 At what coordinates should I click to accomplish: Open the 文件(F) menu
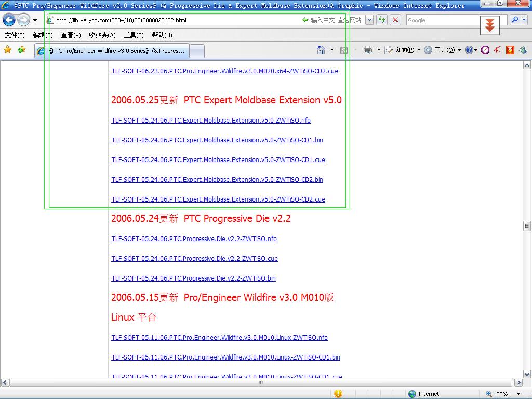[15, 35]
